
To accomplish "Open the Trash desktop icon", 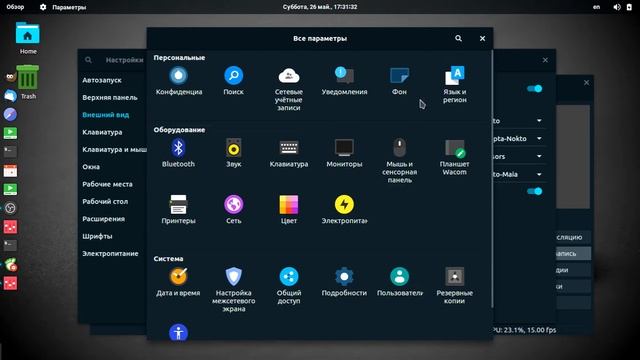I will 28,82.
